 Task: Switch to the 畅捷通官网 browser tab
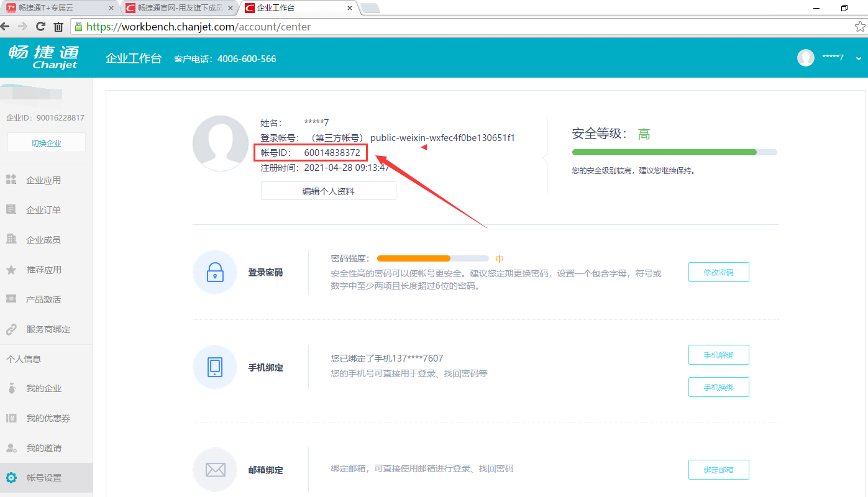180,8
